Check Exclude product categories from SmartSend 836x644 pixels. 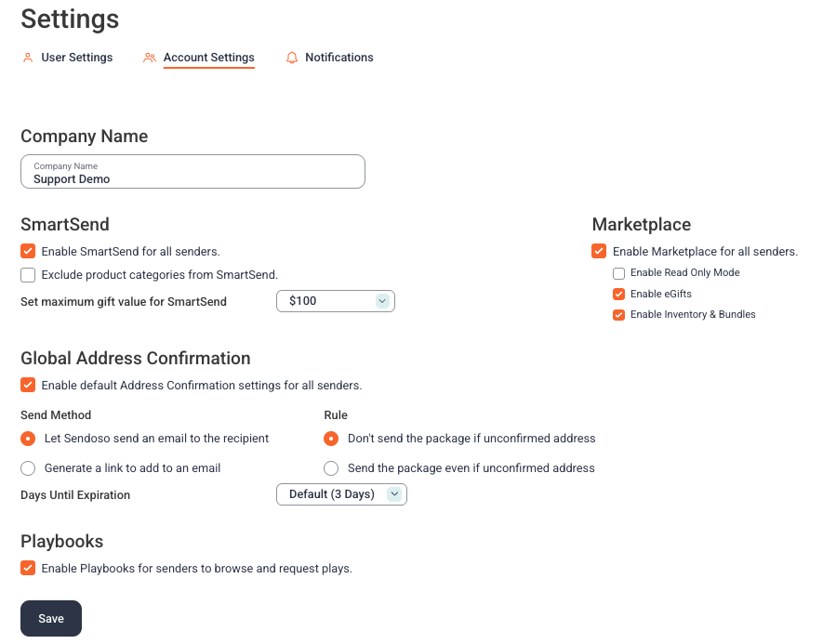(x=28, y=275)
